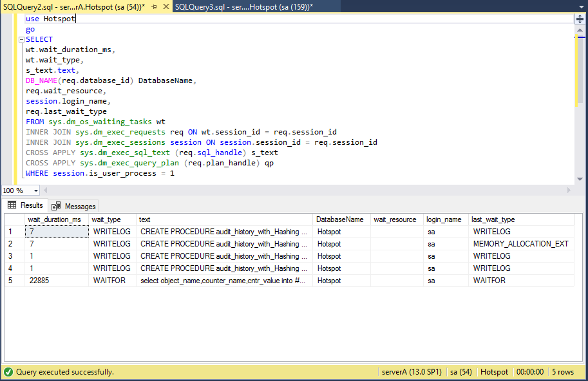Open the 100 % zoom dropdown
Viewport: 588px width, 381px height.
pos(35,190)
